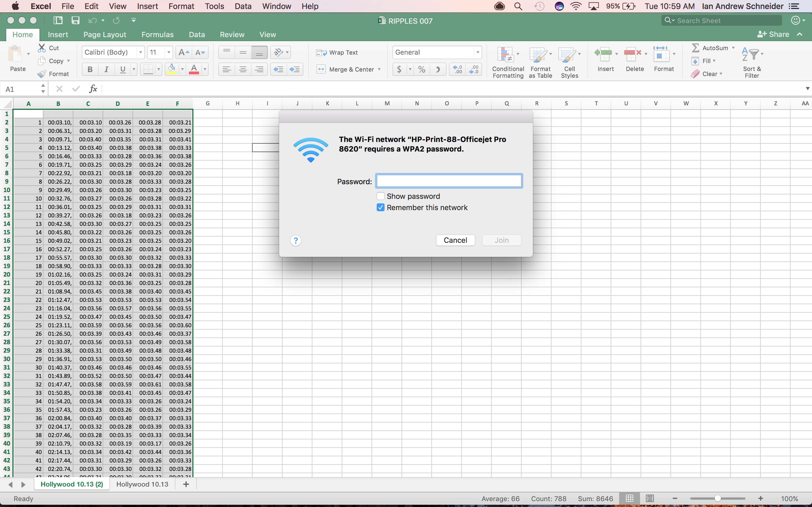Switch to the Hollywood 10.13 sheet tab

coord(142,484)
